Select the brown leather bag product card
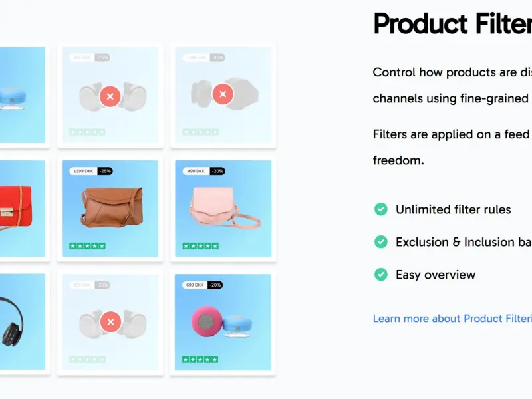Screen dimensions: 532x399 point(110,209)
